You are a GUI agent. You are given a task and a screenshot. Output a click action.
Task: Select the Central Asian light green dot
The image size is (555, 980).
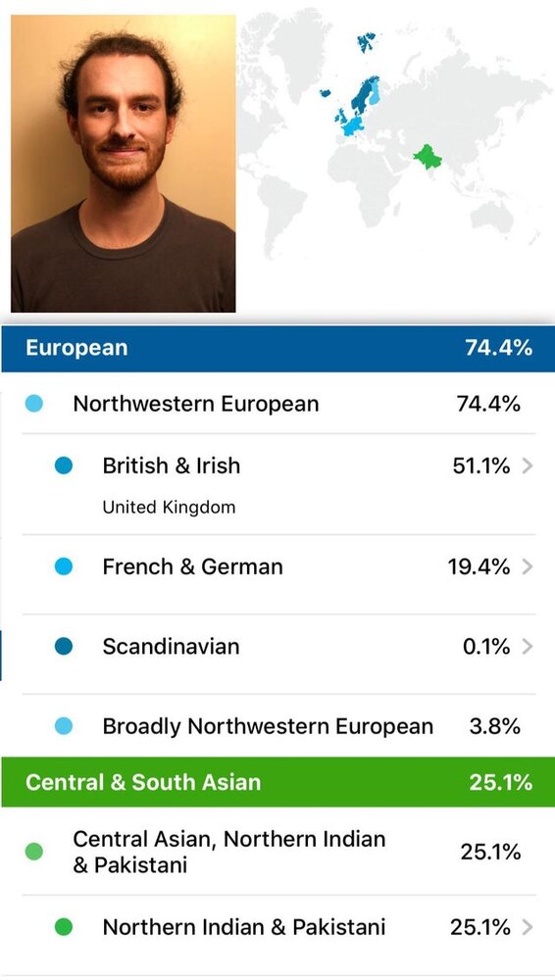[33, 852]
